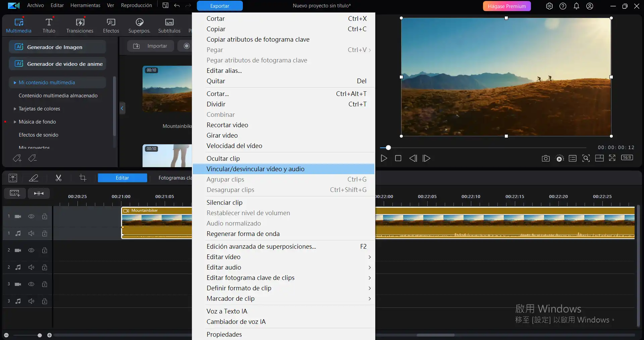Image resolution: width=644 pixels, height=340 pixels.
Task: Select the crop tool in timeline toolbar
Action: point(83,178)
